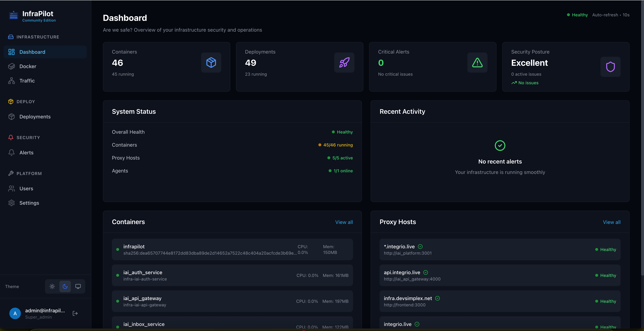Click verified check icon beside infra.devsimplex.net
This screenshot has height=331, width=644.
tap(437, 298)
